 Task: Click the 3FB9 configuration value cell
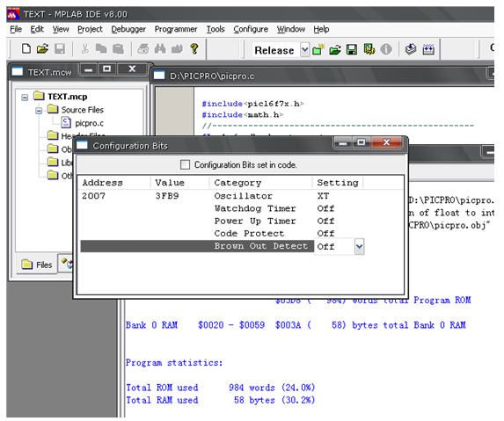(167, 196)
